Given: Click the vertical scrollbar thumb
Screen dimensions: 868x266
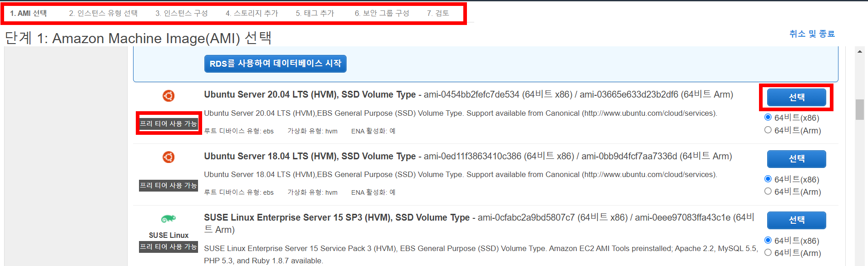Looking at the screenshot, I should 859,109.
